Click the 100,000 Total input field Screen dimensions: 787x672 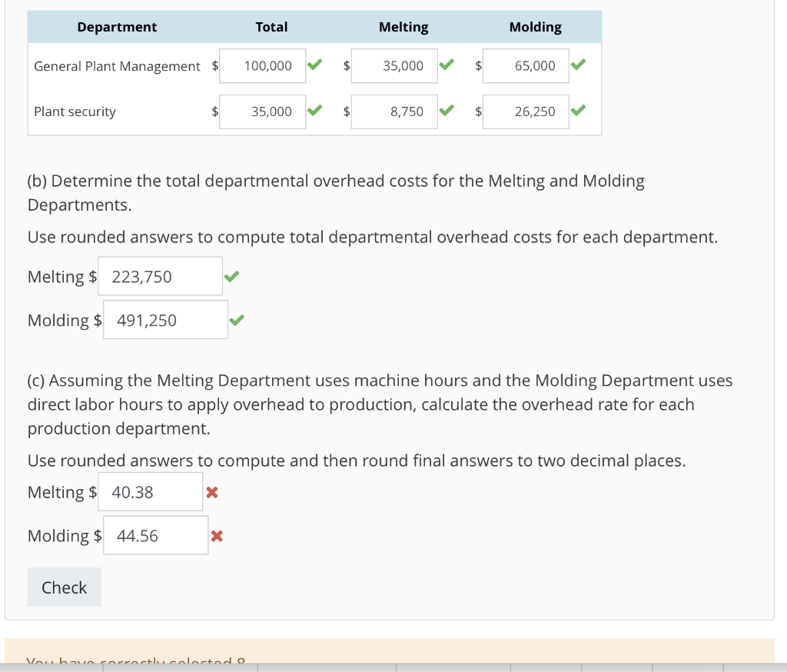click(262, 65)
